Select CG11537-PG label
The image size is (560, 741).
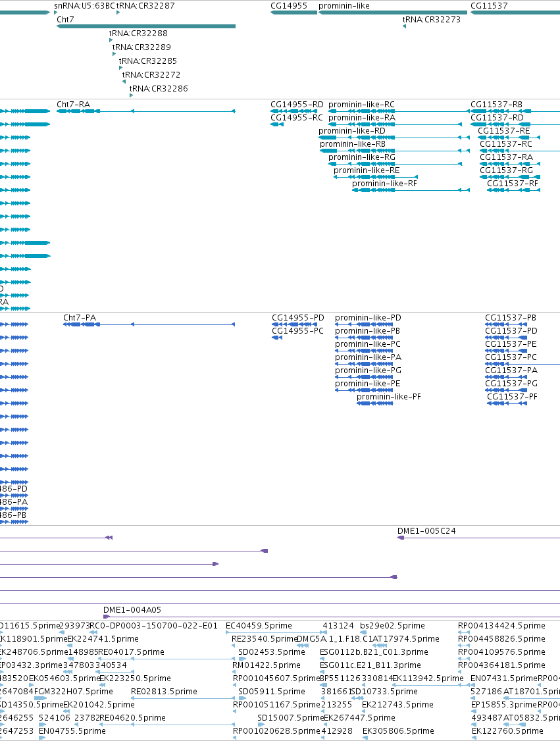pyautogui.click(x=511, y=384)
